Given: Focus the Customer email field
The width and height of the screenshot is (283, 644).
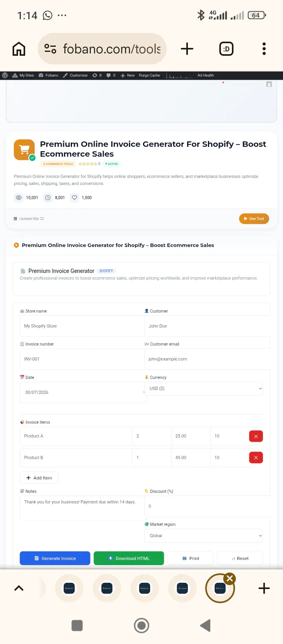Looking at the screenshot, I should point(207,359).
